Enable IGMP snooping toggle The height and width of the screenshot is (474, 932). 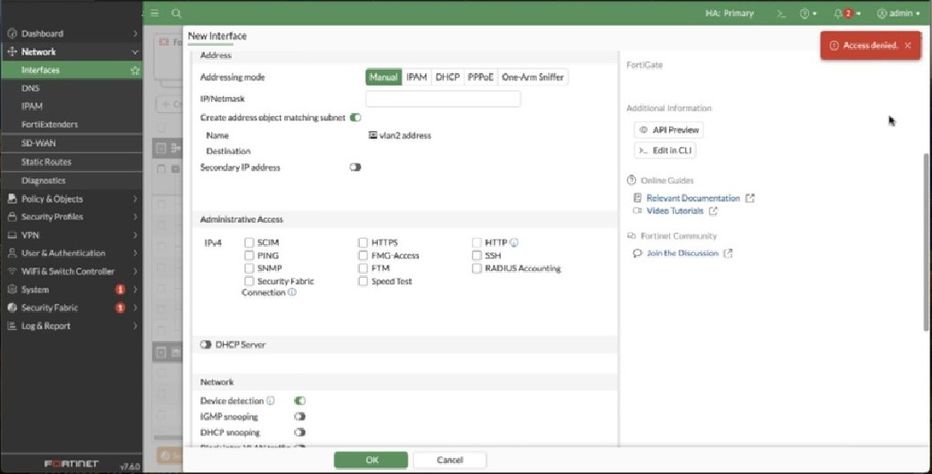[300, 417]
